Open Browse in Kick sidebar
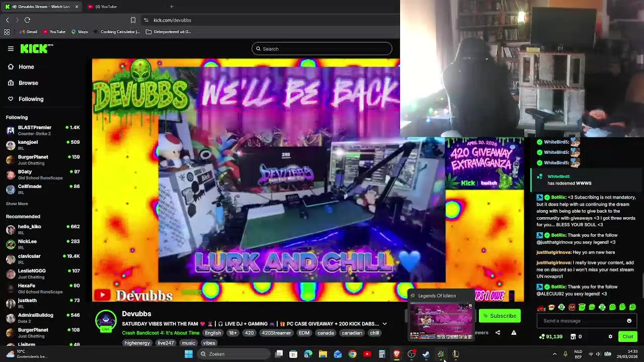Screen dimensions: 644x362 [x=28, y=83]
